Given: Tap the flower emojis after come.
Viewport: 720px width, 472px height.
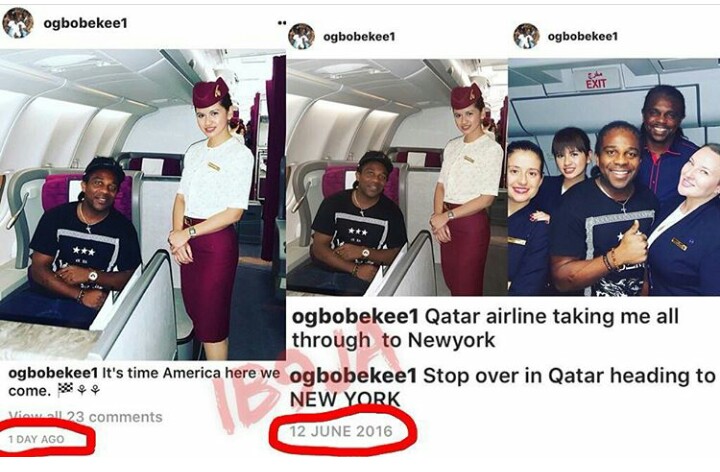Looking at the screenshot, I should (88, 390).
